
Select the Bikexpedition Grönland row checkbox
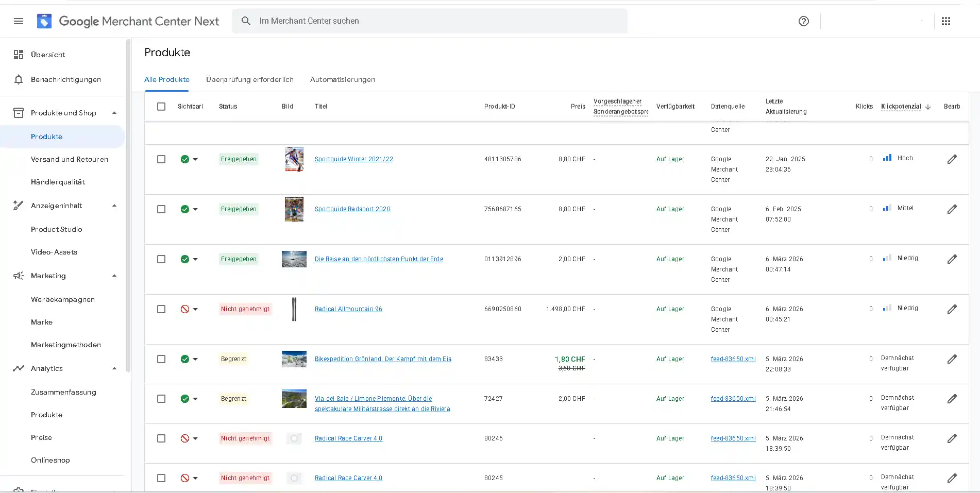coord(161,359)
